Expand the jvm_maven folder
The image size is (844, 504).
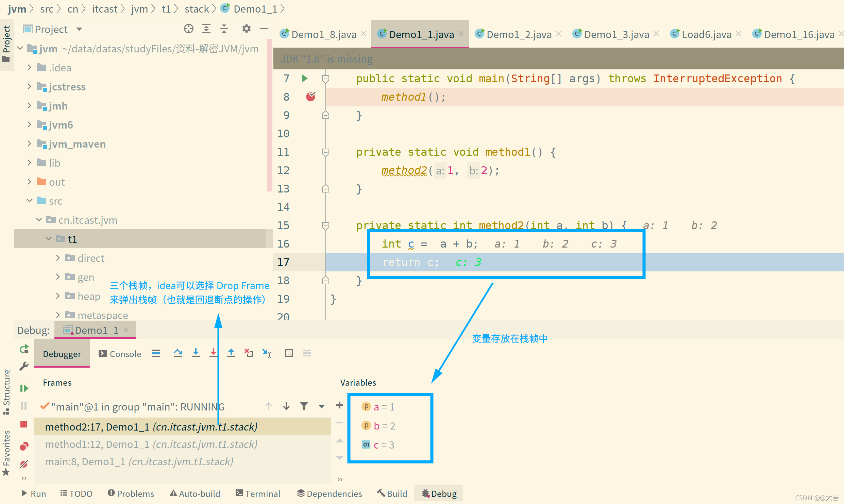tap(29, 144)
